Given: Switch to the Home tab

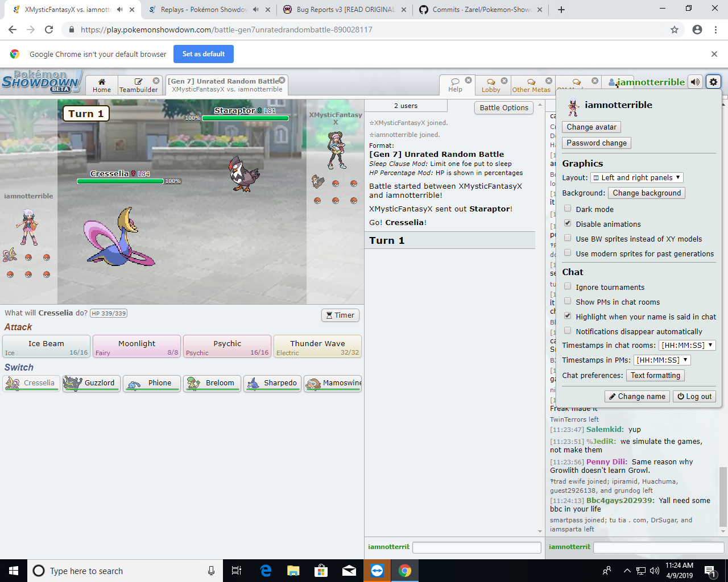Looking at the screenshot, I should coord(102,85).
